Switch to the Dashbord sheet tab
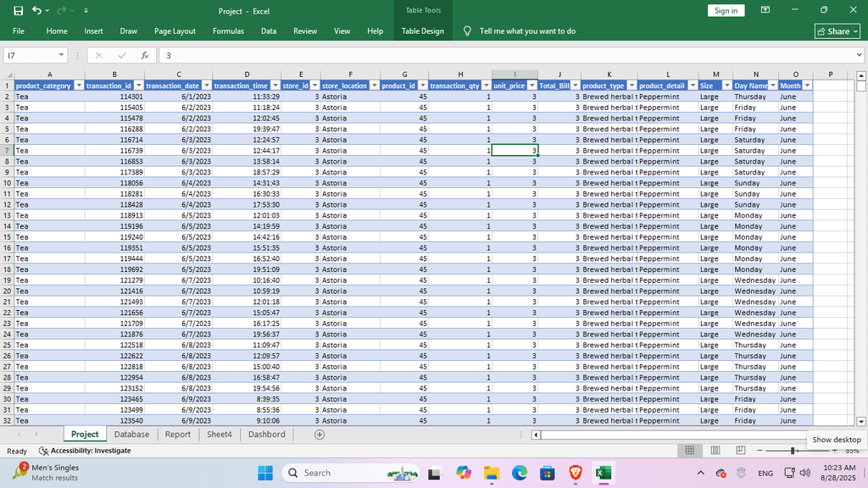Viewport: 868px width, 488px height. click(266, 435)
